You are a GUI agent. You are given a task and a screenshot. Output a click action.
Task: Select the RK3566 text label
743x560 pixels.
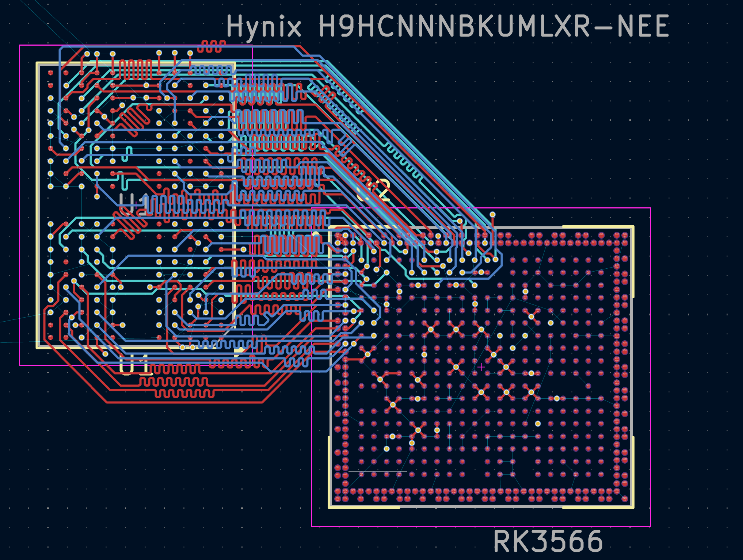pyautogui.click(x=548, y=542)
